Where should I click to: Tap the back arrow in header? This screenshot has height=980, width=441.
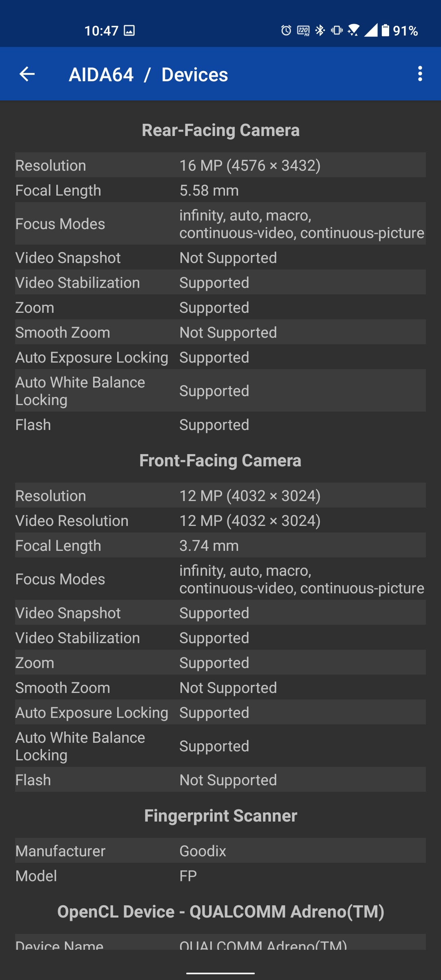tap(27, 74)
